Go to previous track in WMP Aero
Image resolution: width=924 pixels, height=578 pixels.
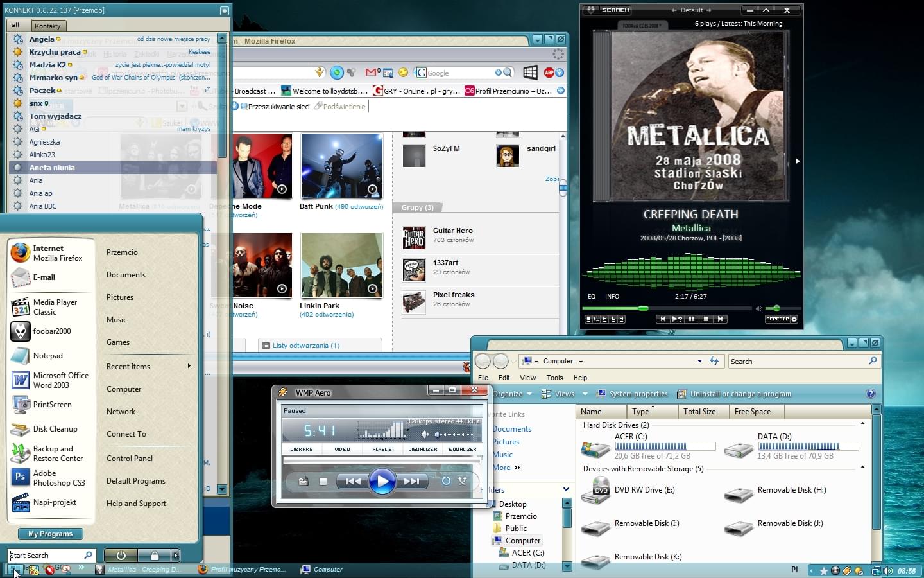353,481
